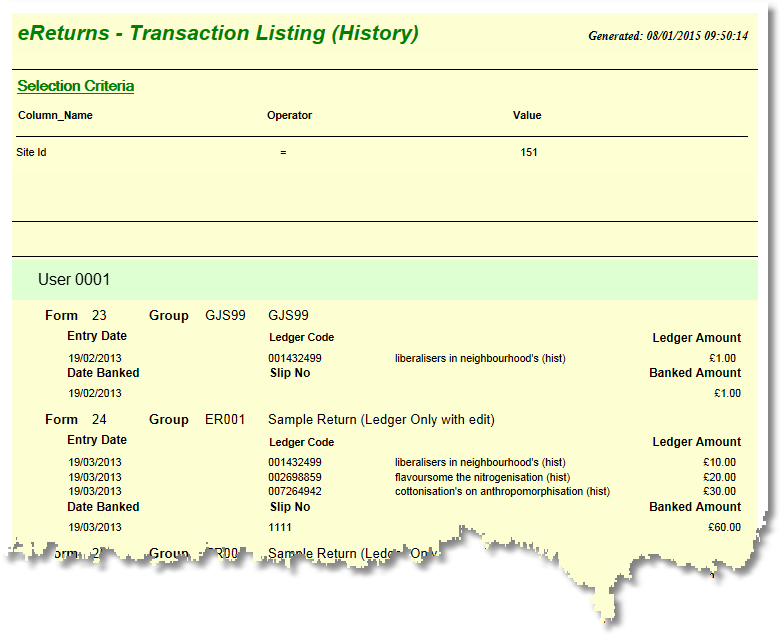Screen dimensions: 783x636
Task: Select the Site Id criteria row
Action: pyautogui.click(x=32, y=153)
